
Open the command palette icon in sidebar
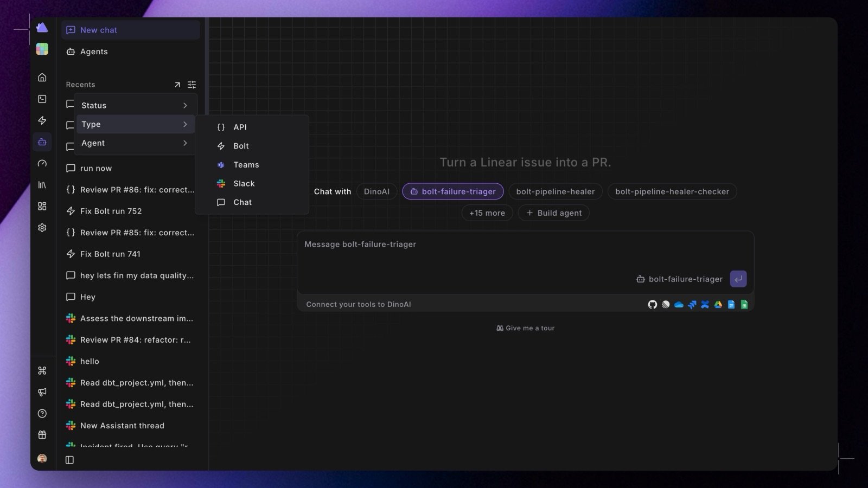click(42, 370)
